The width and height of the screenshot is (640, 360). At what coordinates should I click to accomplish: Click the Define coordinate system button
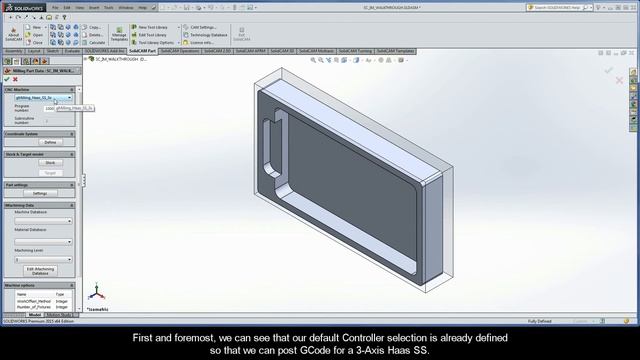point(50,142)
